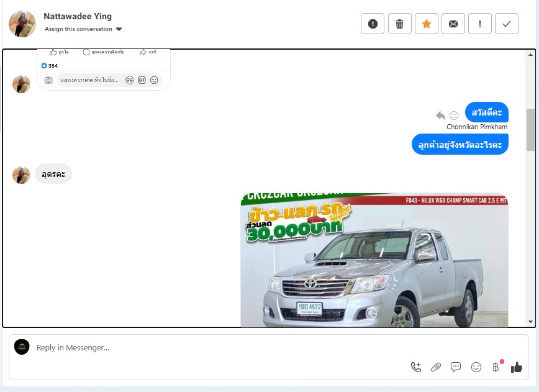This screenshot has width=539, height=392.
Task: Open saved replies speech bubble icon
Action: point(456,367)
